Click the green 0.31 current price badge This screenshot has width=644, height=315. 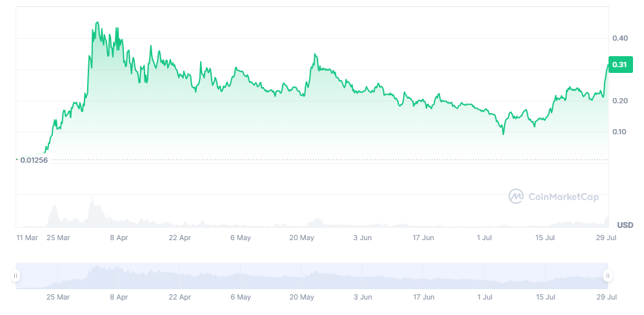620,65
